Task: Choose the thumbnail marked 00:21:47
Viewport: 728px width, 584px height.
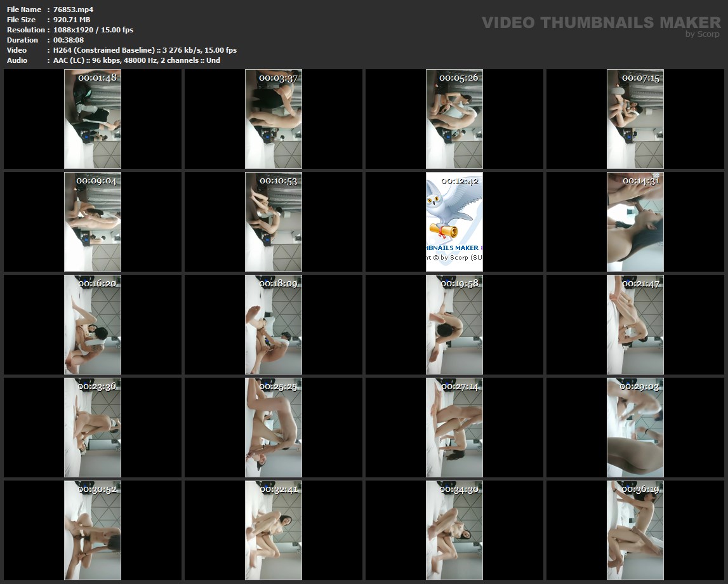Action: coord(635,324)
